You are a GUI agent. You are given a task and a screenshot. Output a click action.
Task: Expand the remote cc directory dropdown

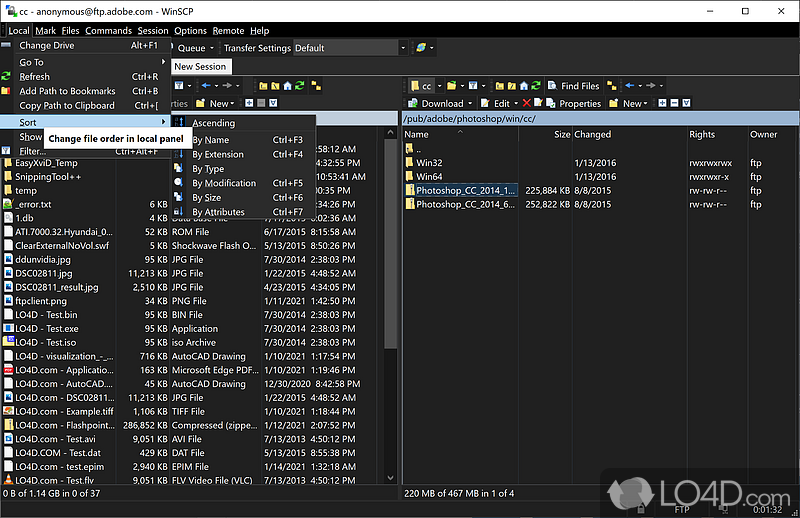440,86
